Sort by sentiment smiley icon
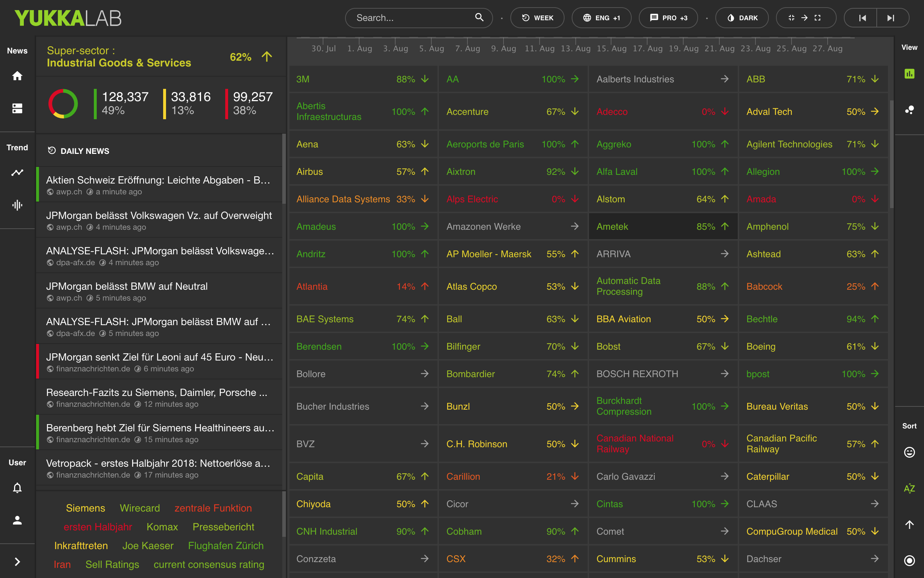 [x=909, y=452]
